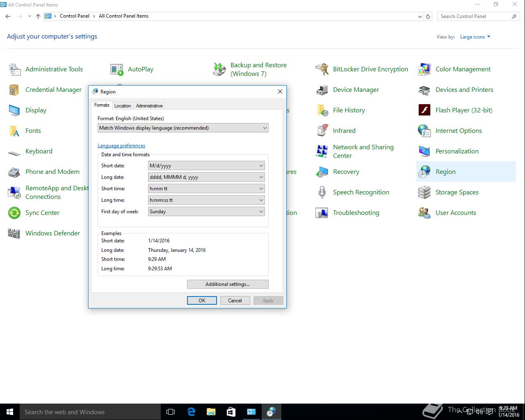
Task: Open Internet Options icon
Action: pos(425,131)
